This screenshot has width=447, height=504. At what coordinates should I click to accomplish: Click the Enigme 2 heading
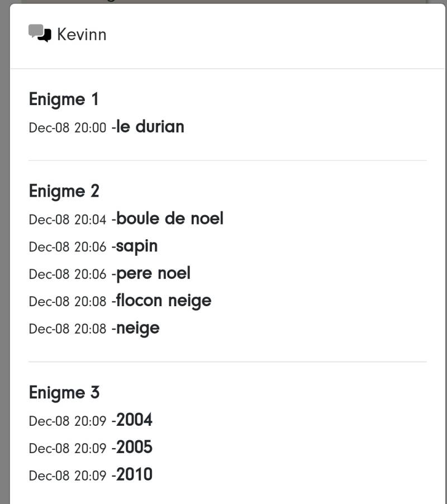coord(64,191)
